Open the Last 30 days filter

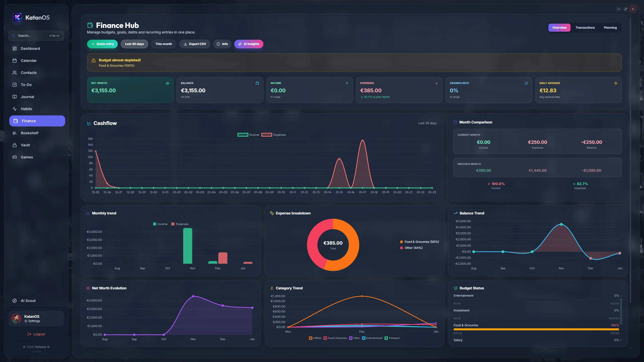(x=134, y=44)
